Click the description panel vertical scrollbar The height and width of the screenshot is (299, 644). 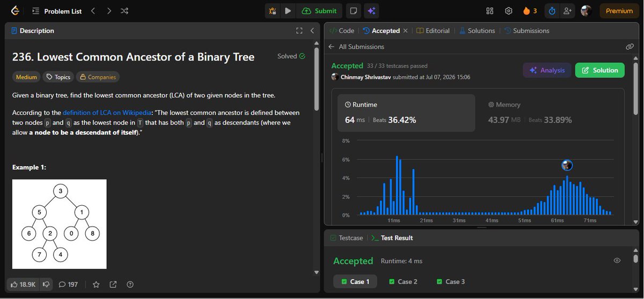(x=317, y=79)
